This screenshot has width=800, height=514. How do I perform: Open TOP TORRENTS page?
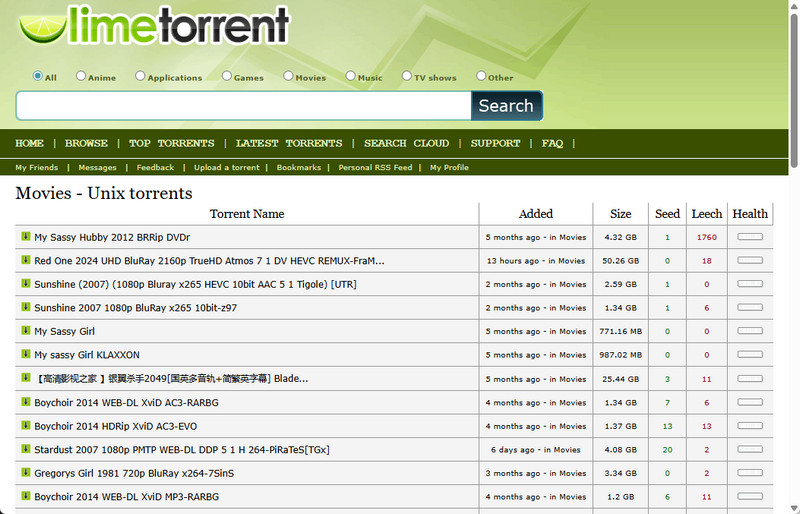(x=171, y=143)
